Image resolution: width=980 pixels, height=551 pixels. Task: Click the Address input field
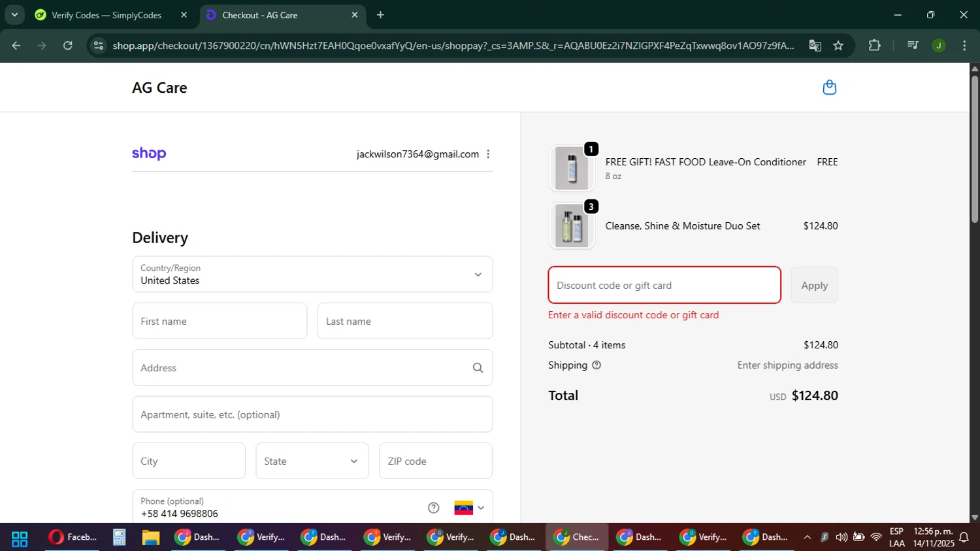(x=312, y=367)
